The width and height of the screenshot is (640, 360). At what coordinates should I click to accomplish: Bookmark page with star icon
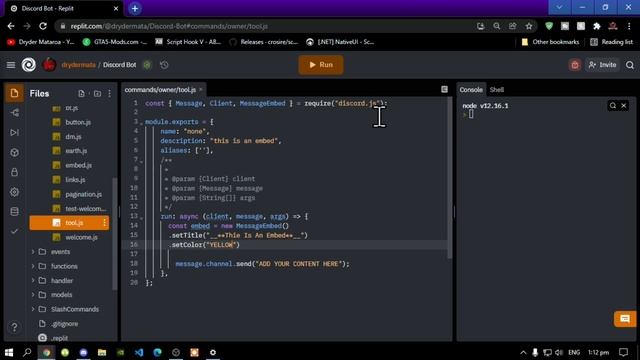point(529,26)
